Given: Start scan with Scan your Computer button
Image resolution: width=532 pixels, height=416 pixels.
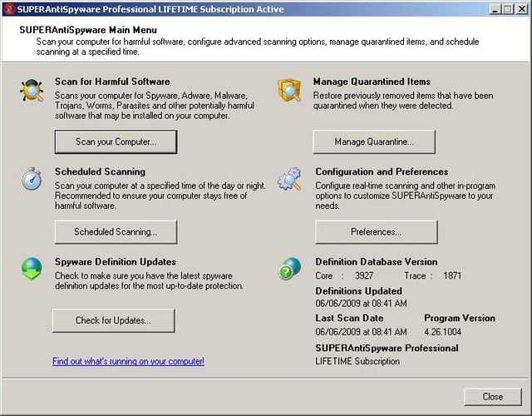Looking at the screenshot, I should tap(116, 142).
